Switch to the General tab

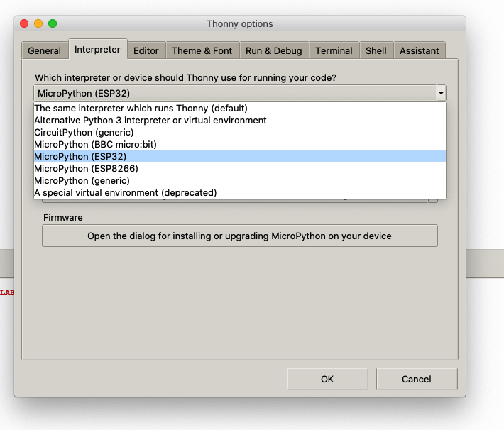pos(45,50)
